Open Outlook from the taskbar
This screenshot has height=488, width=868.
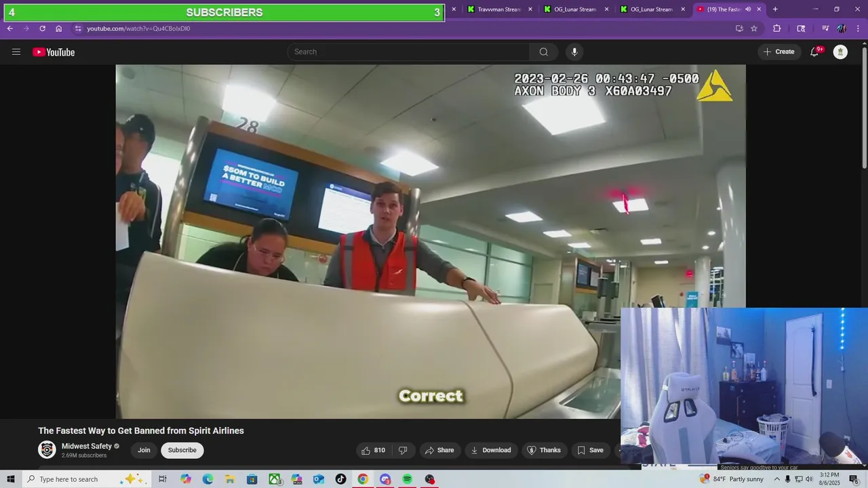tap(319, 479)
